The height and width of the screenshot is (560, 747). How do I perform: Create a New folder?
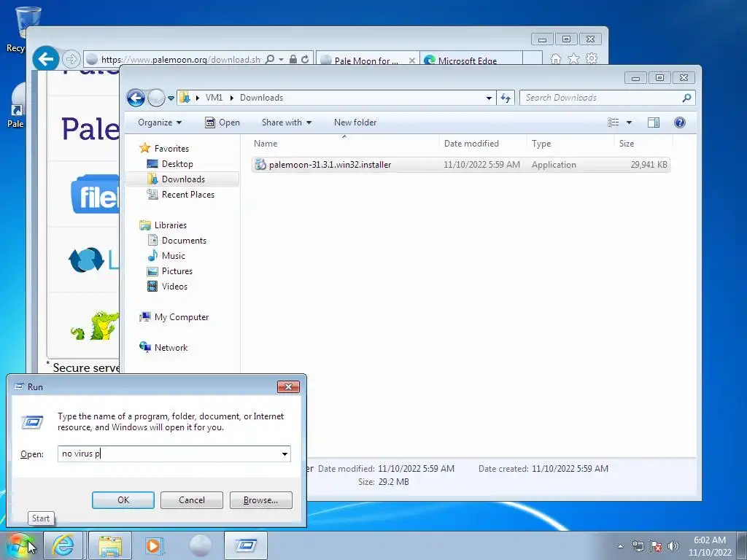point(355,122)
